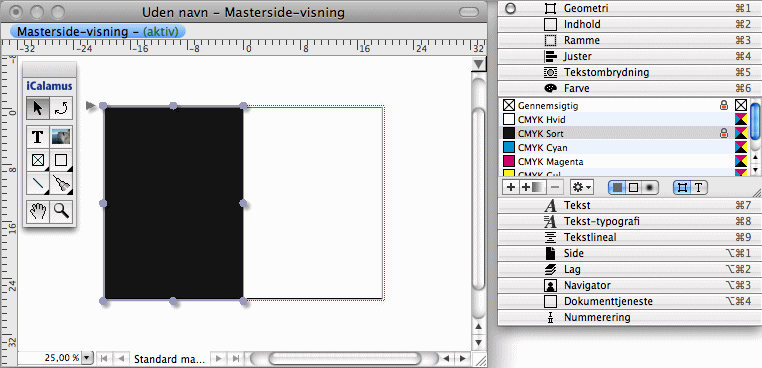Select the Text frame tool
Screen dimensions: 762x368
(x=38, y=137)
